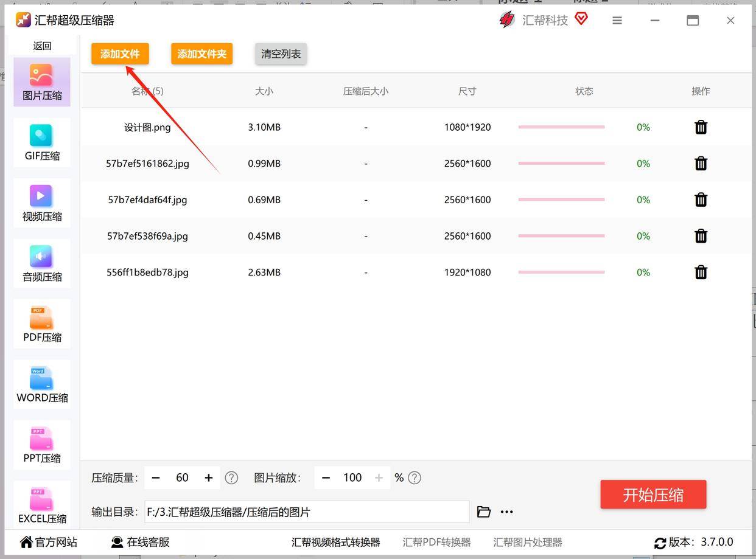The width and height of the screenshot is (756, 559).
Task: Click 清空列表 button
Action: pyautogui.click(x=281, y=54)
